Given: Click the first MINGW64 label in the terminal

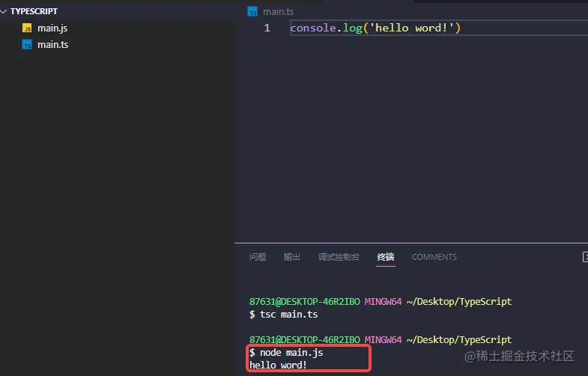Looking at the screenshot, I should coord(383,301).
